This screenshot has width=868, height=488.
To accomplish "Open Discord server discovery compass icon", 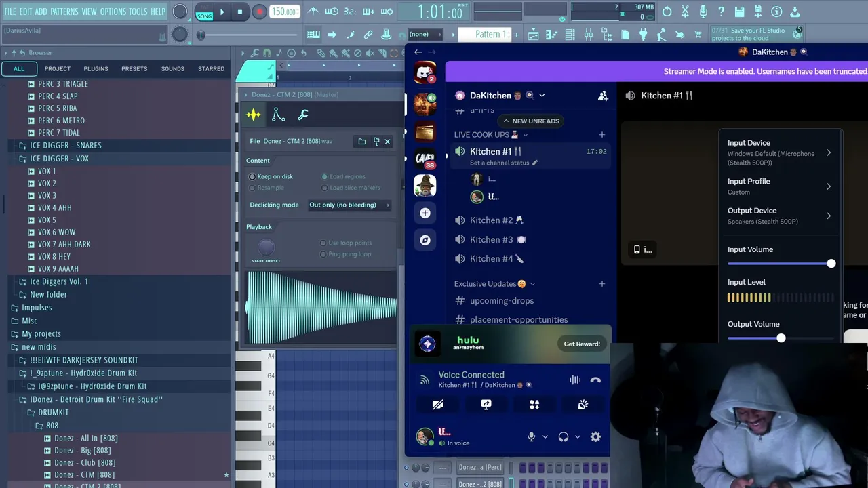I will coord(425,240).
